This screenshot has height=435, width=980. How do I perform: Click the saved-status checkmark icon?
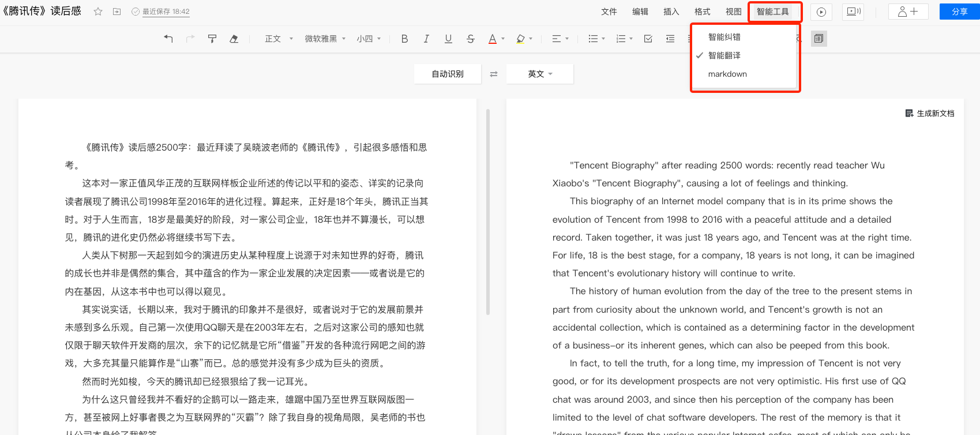coord(136,12)
